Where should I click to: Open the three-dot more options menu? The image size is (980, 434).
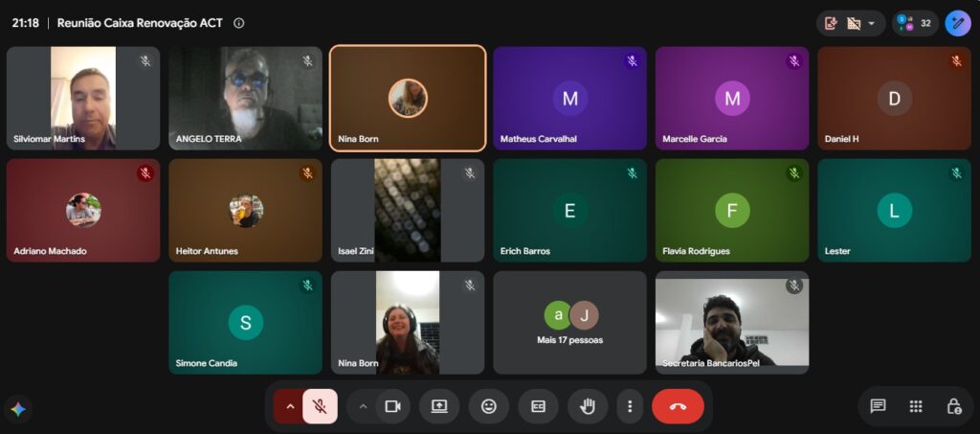[630, 406]
